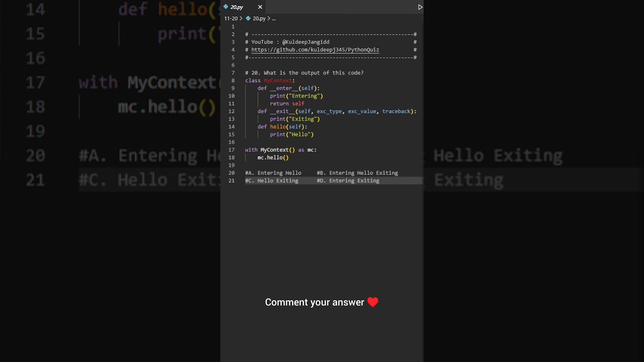The image size is (644, 362).
Task: Click the exc_type parameter
Action: [329, 111]
